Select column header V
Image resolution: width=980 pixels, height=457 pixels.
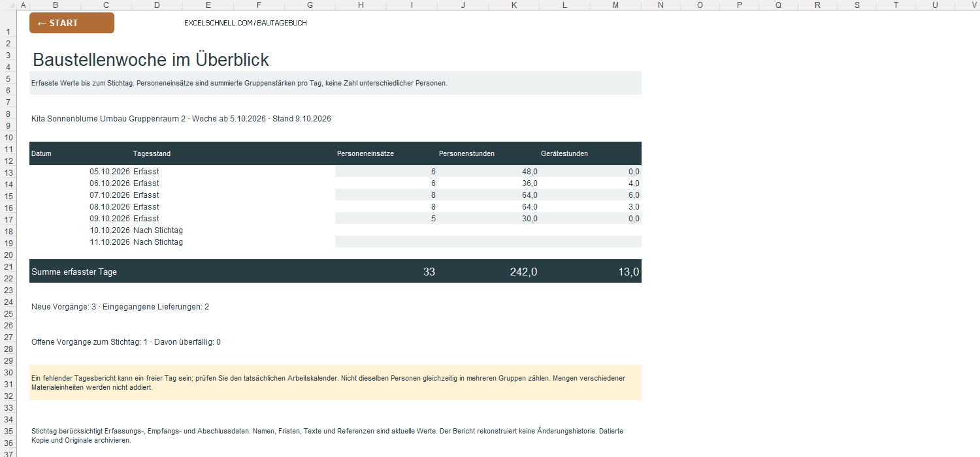pyautogui.click(x=974, y=5)
